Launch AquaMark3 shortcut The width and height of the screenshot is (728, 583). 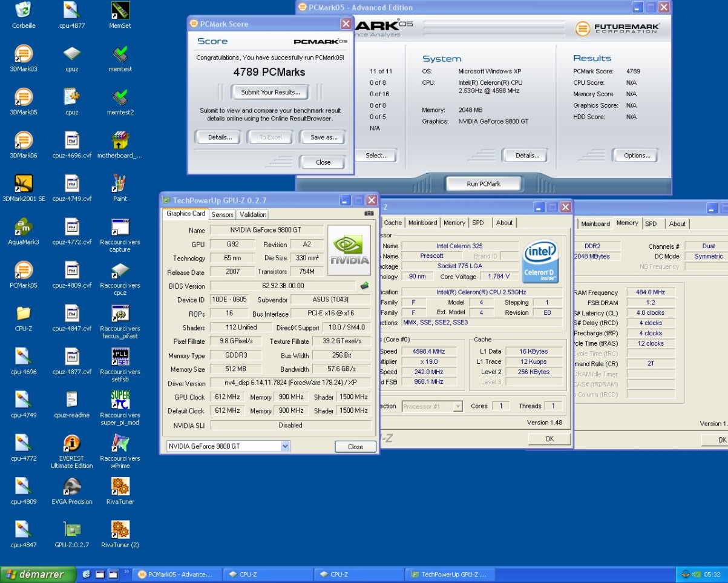click(x=23, y=227)
